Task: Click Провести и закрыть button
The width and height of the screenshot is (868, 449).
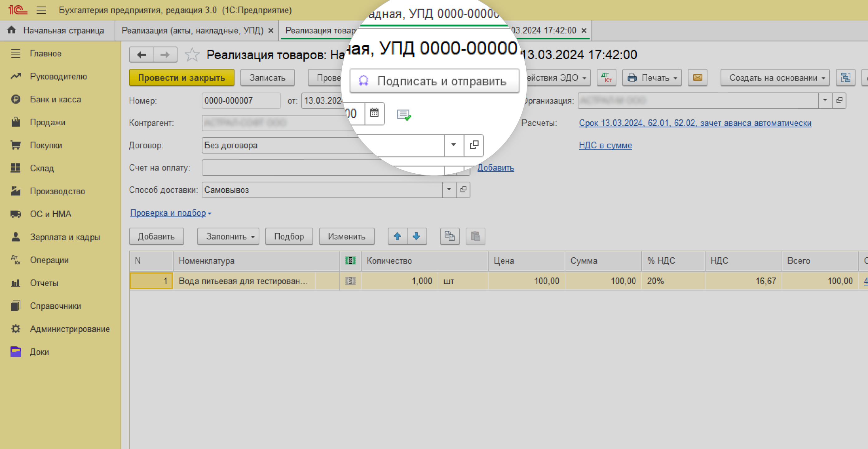Action: click(182, 78)
